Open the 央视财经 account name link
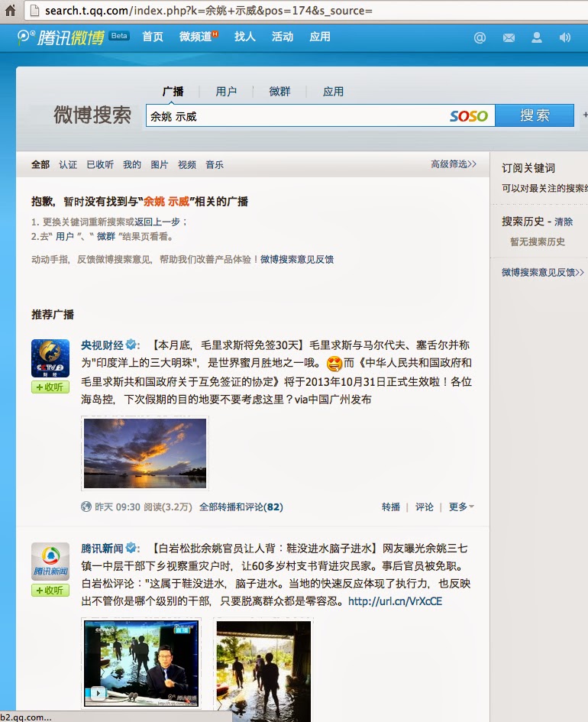The height and width of the screenshot is (722, 588). click(102, 345)
